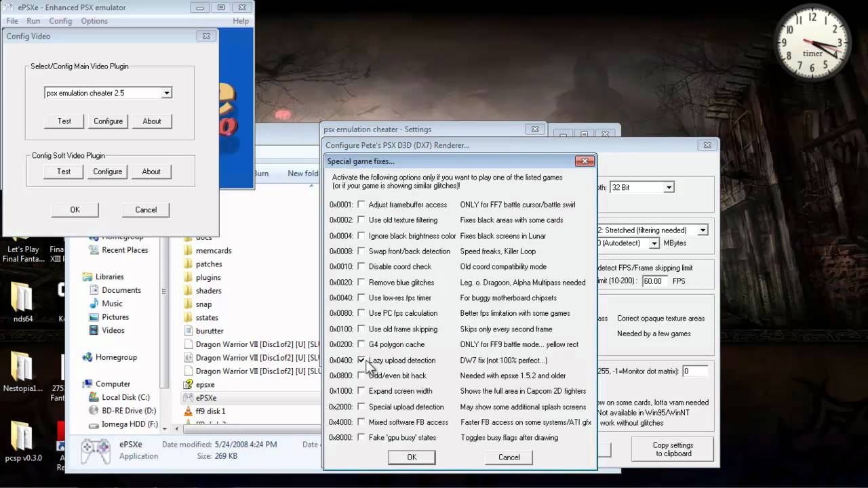Click the FPS limit field 60.00
Viewport: 868px width, 488px height.
pyautogui.click(x=654, y=281)
